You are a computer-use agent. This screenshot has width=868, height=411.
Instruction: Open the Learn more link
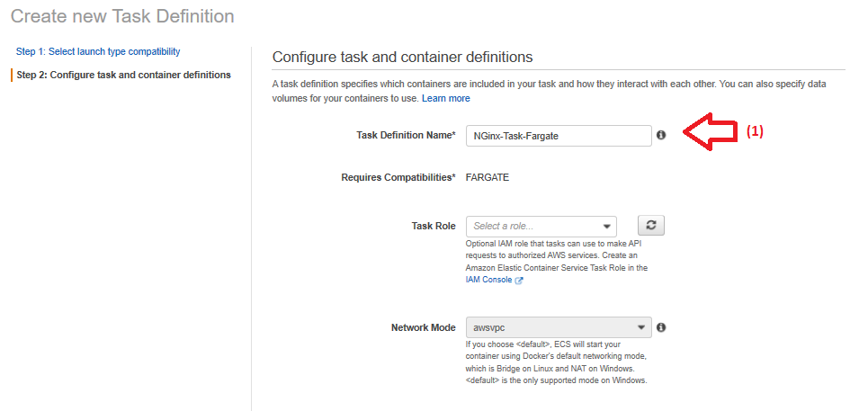[x=445, y=98]
